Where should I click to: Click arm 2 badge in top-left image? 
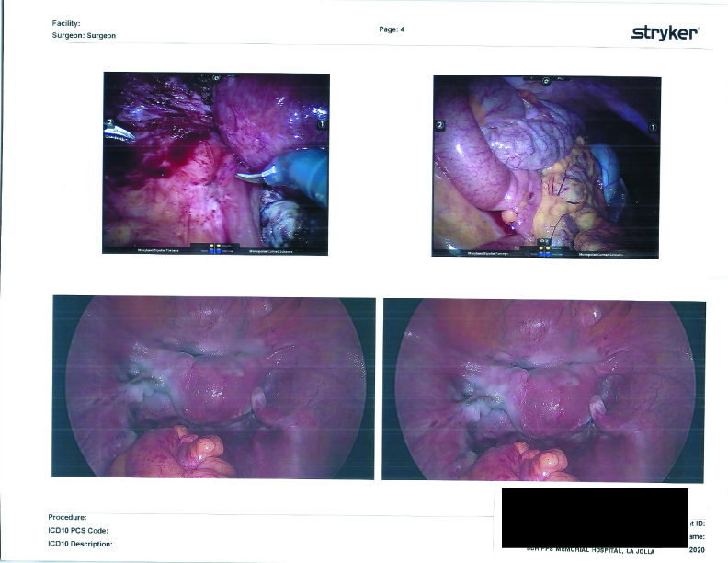[x=108, y=121]
